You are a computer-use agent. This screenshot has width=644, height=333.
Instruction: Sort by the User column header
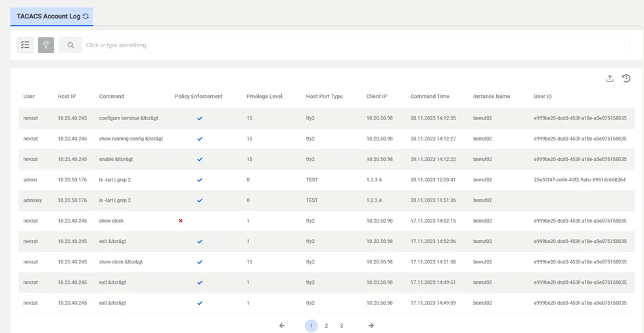(29, 97)
